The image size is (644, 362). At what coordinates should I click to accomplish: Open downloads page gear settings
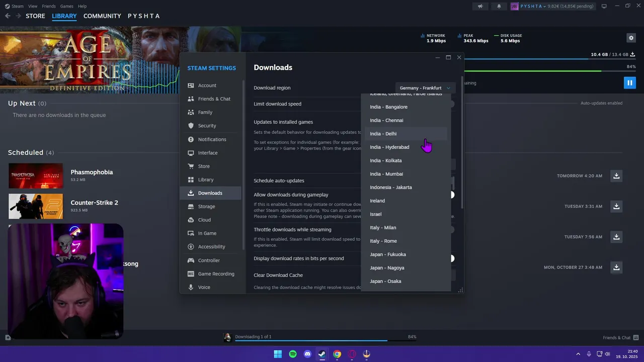pyautogui.click(x=631, y=38)
